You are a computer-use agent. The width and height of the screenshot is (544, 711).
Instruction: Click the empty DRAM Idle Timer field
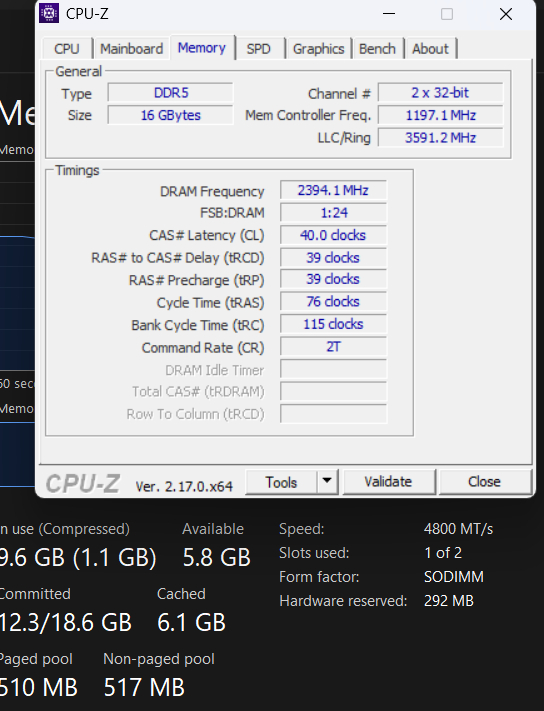click(333, 369)
